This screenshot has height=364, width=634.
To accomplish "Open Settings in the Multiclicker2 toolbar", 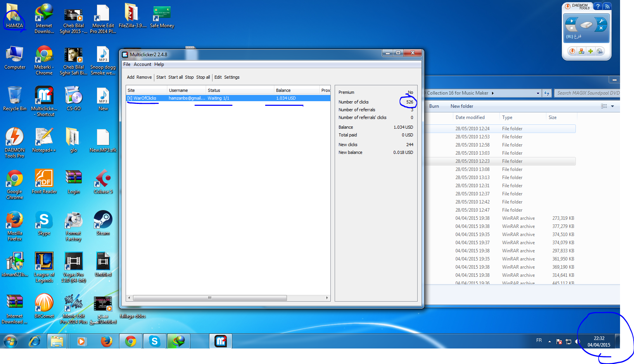I will point(232,77).
